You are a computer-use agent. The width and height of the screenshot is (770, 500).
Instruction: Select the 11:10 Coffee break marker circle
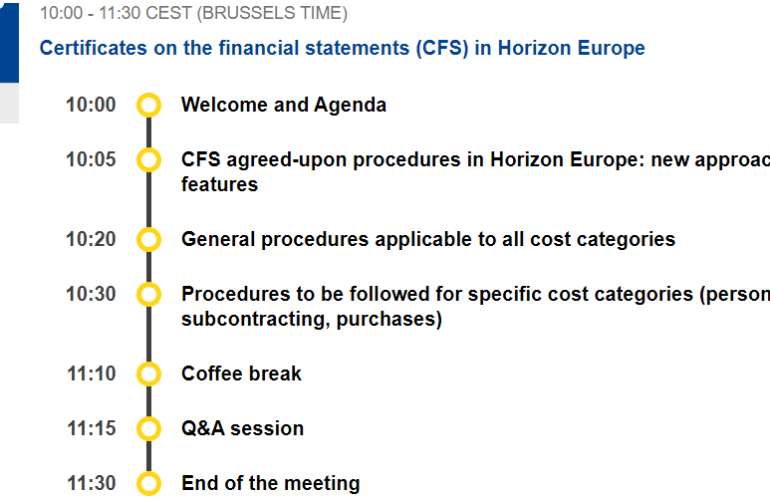pos(149,374)
